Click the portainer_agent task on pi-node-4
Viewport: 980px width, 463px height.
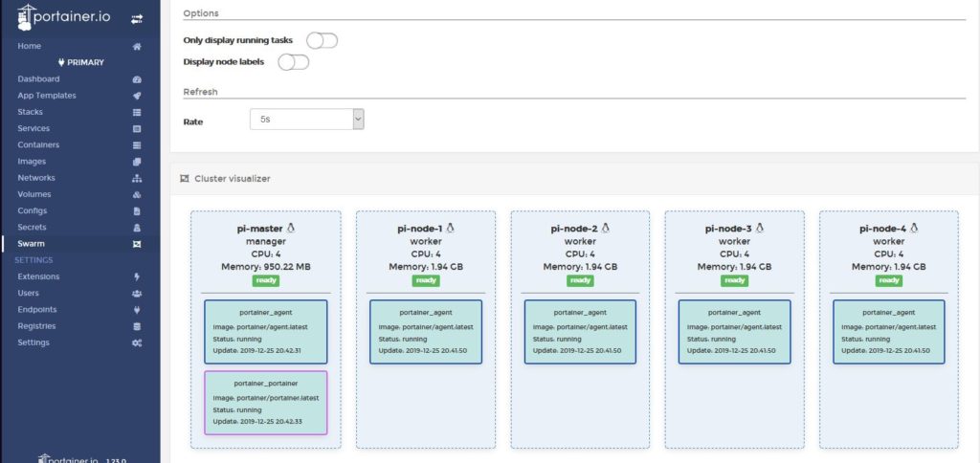point(889,332)
